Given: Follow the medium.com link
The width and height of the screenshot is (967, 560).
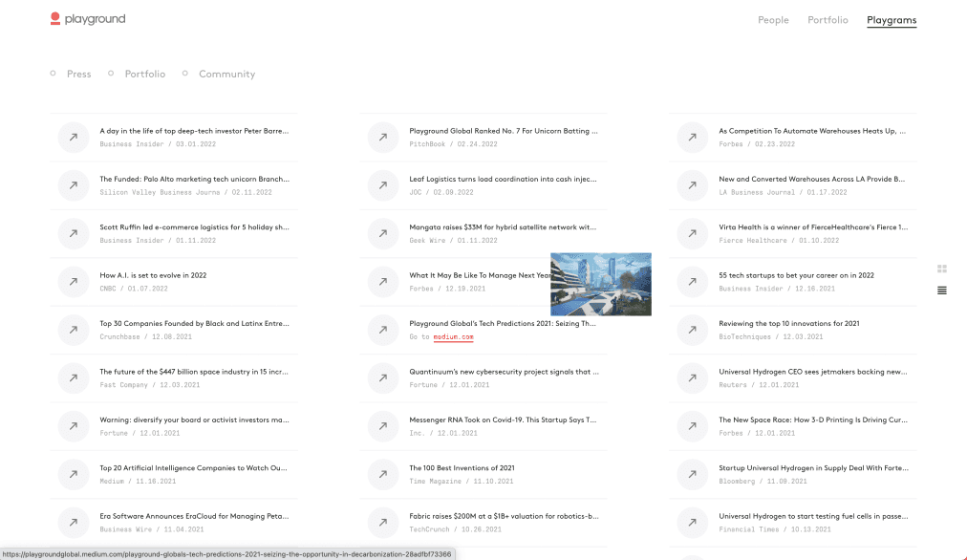Looking at the screenshot, I should (x=453, y=336).
